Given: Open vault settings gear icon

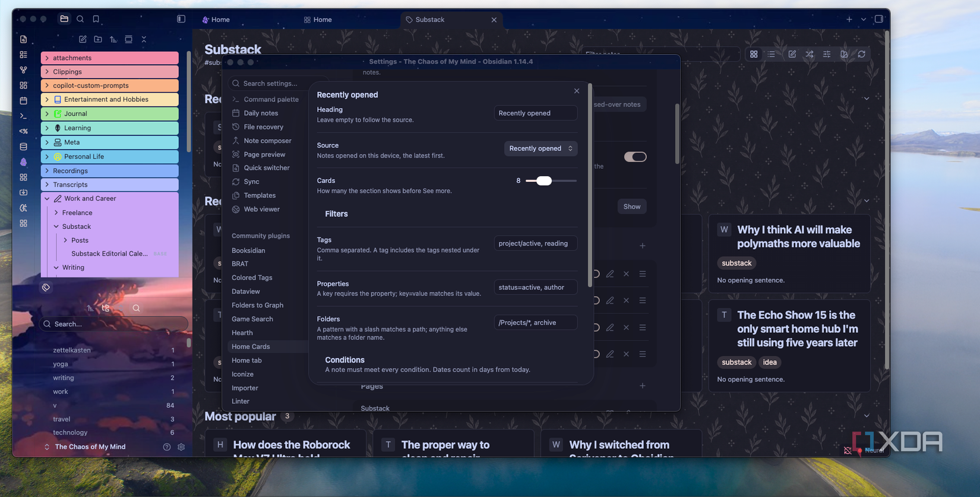Looking at the screenshot, I should point(181,447).
